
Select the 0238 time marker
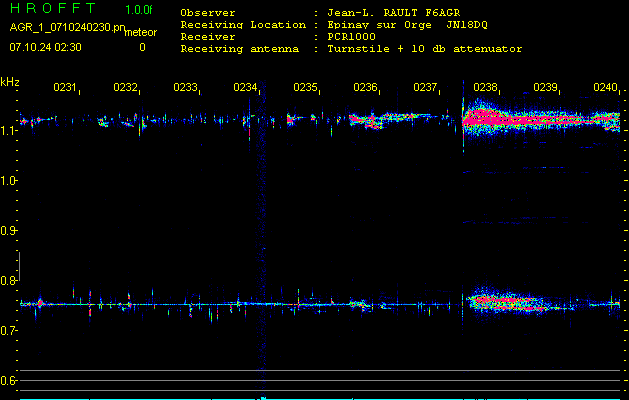(486, 88)
